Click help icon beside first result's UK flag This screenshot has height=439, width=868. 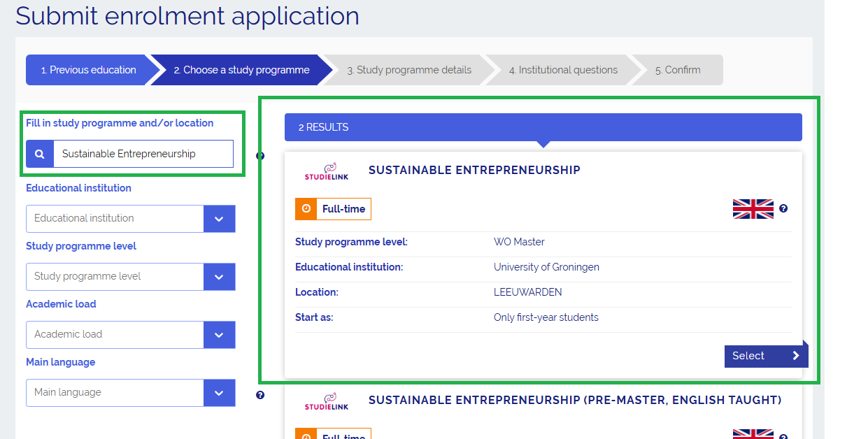click(x=783, y=208)
